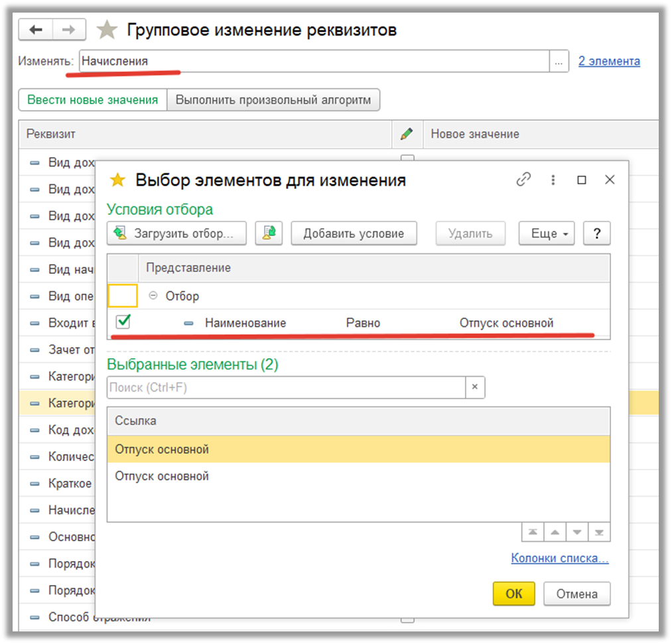Viewport: 672px width, 644px height.
Task: Click the icon beside Вид нач row
Action: pos(34,269)
